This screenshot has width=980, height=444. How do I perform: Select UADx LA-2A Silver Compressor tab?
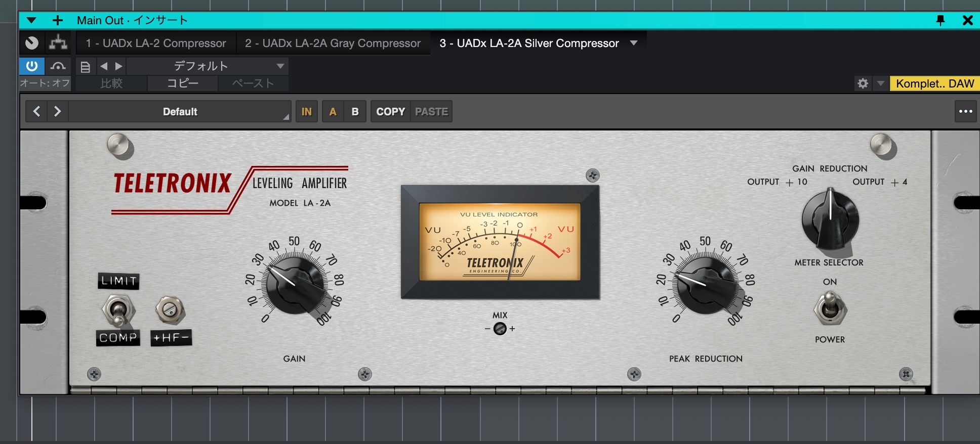(529, 43)
